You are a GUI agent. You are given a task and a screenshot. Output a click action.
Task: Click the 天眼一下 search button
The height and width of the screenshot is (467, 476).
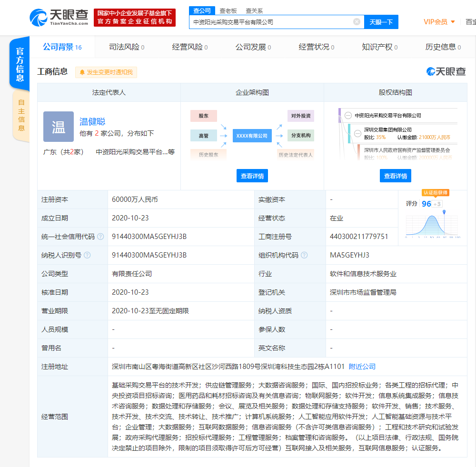click(381, 22)
